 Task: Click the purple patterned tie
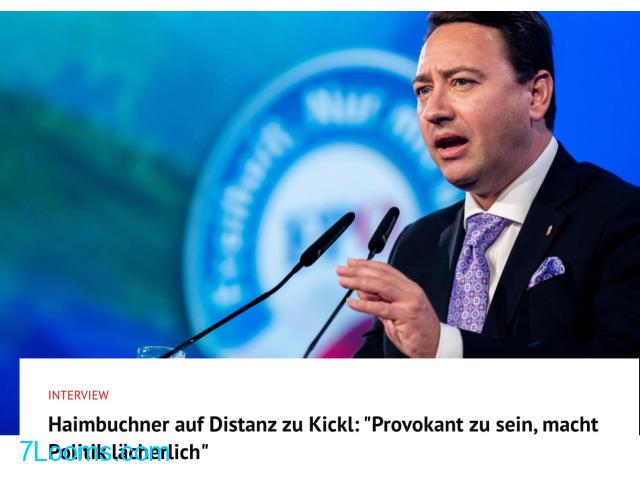click(x=473, y=269)
